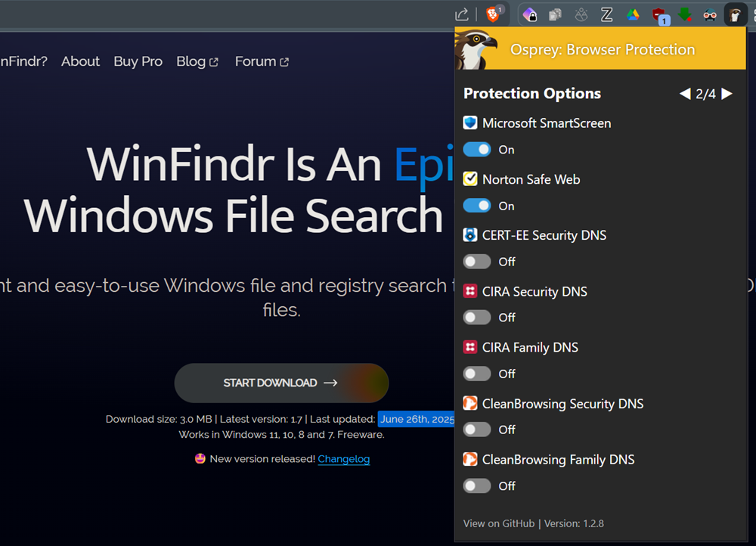
Task: Click the Osprey: Browser Protection header title
Action: click(x=603, y=49)
